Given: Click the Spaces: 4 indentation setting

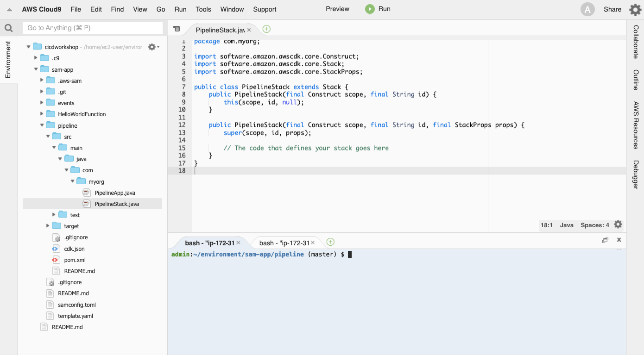Looking at the screenshot, I should [x=595, y=225].
